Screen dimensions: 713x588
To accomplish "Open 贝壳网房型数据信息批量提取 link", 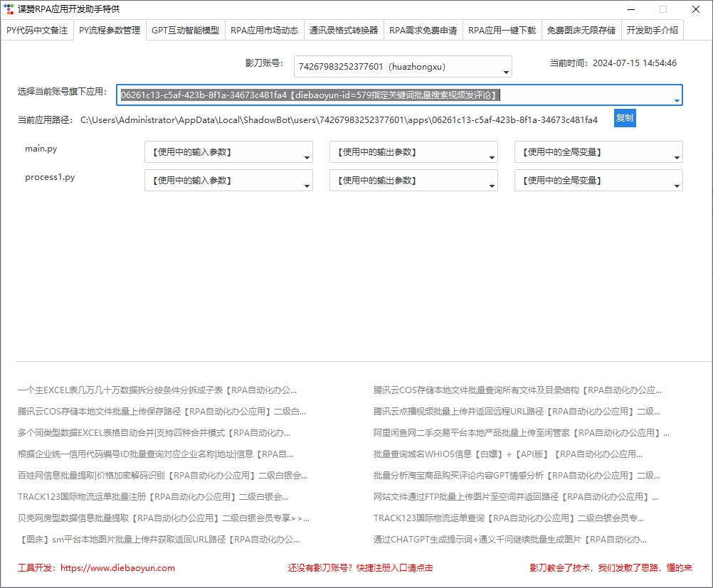I will (164, 518).
